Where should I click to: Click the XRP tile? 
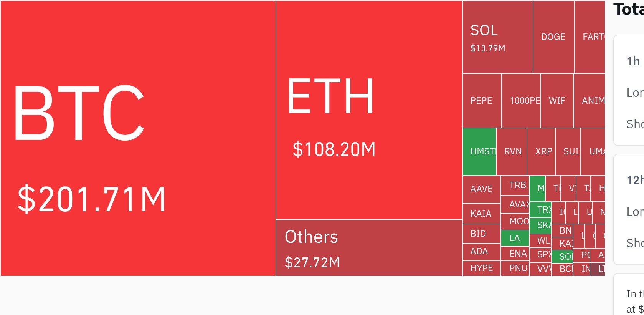pos(541,152)
